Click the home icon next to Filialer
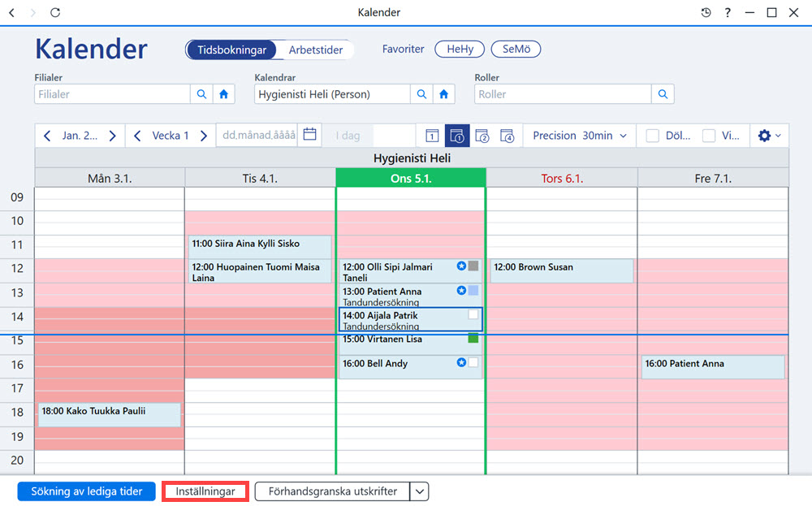 (224, 94)
